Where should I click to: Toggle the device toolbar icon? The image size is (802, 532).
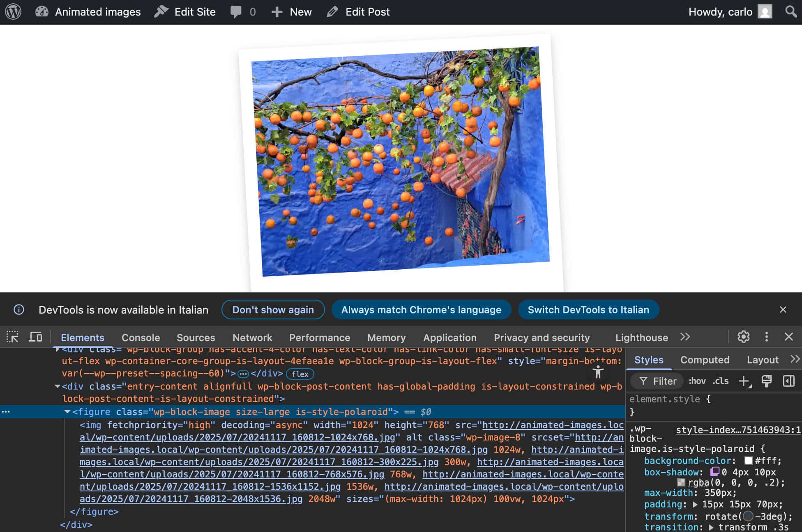[x=36, y=337]
